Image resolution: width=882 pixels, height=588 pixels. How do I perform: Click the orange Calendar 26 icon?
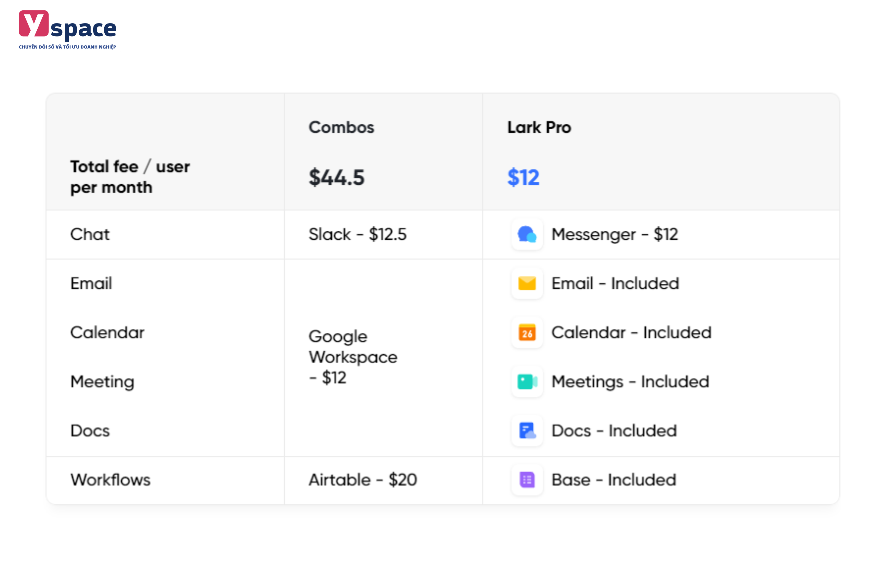527,333
